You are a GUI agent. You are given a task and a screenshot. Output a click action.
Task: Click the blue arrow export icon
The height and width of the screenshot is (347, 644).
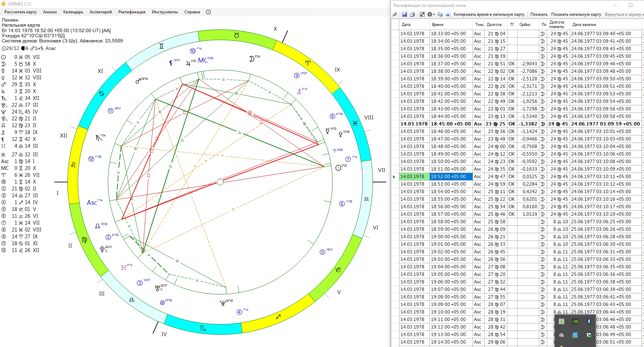(448, 14)
